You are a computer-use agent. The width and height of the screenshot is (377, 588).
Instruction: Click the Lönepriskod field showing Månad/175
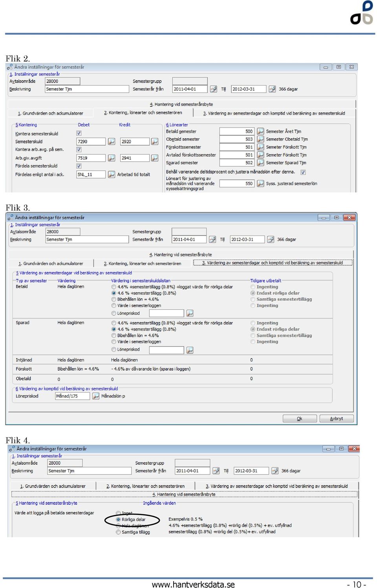tap(73, 396)
